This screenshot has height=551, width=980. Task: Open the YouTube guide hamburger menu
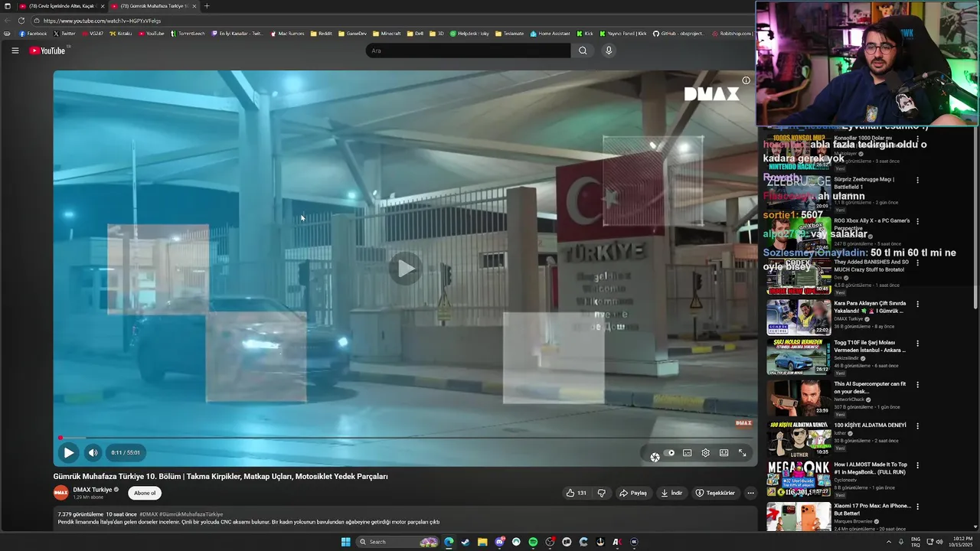pos(15,51)
